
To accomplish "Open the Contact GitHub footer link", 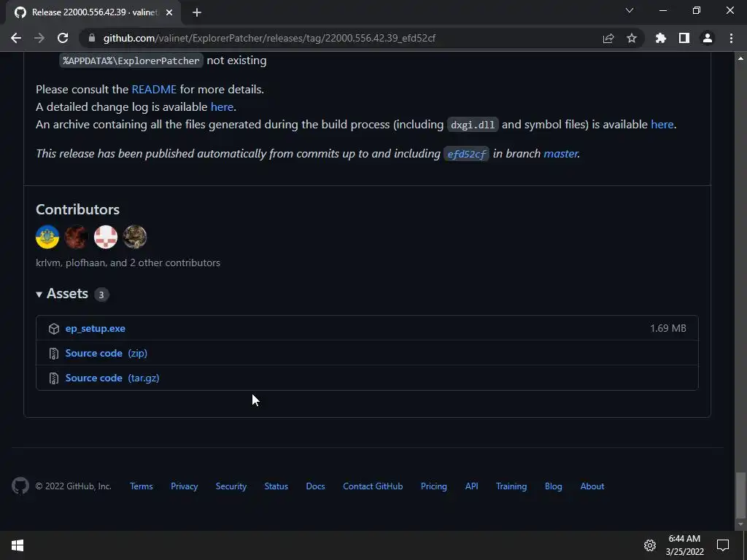I will [x=373, y=486].
